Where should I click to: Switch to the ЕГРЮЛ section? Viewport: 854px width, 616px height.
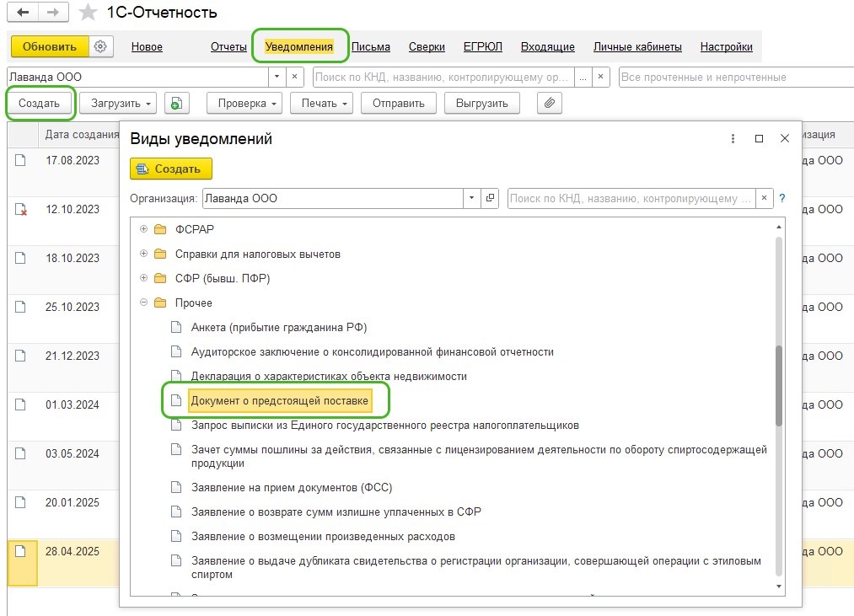click(483, 47)
